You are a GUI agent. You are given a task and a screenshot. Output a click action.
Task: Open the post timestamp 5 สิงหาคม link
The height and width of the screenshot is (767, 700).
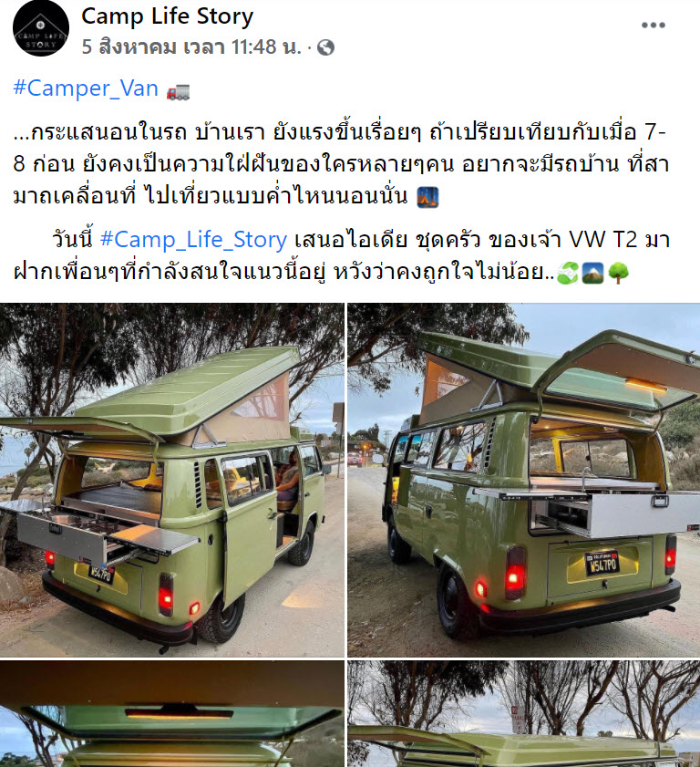tap(191, 47)
